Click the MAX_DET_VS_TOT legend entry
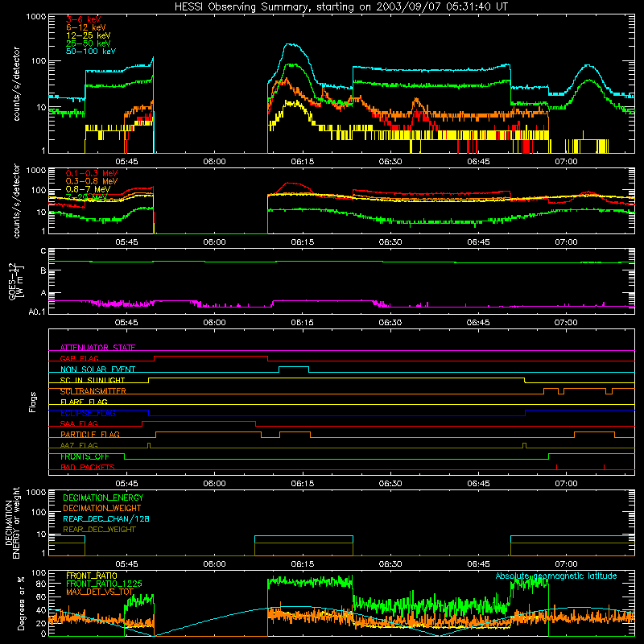The height and width of the screenshot is (644, 644). click(100, 592)
